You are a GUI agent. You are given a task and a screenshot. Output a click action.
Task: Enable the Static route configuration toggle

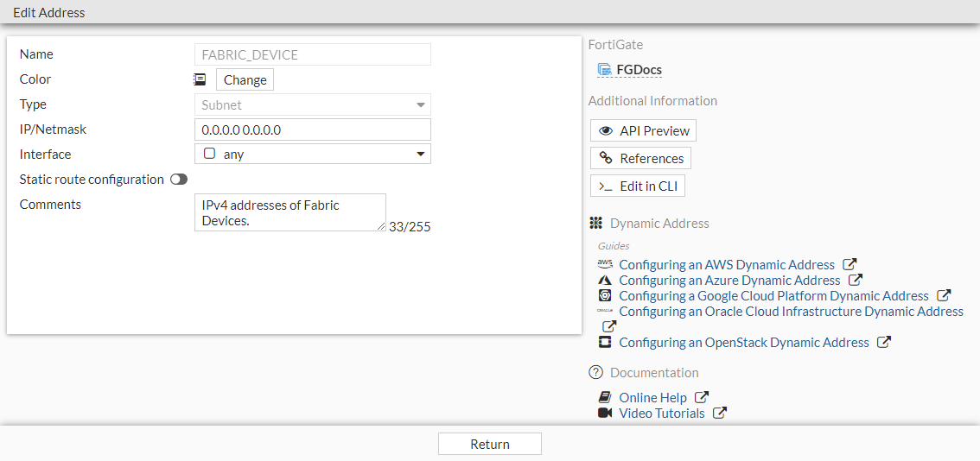coord(179,180)
